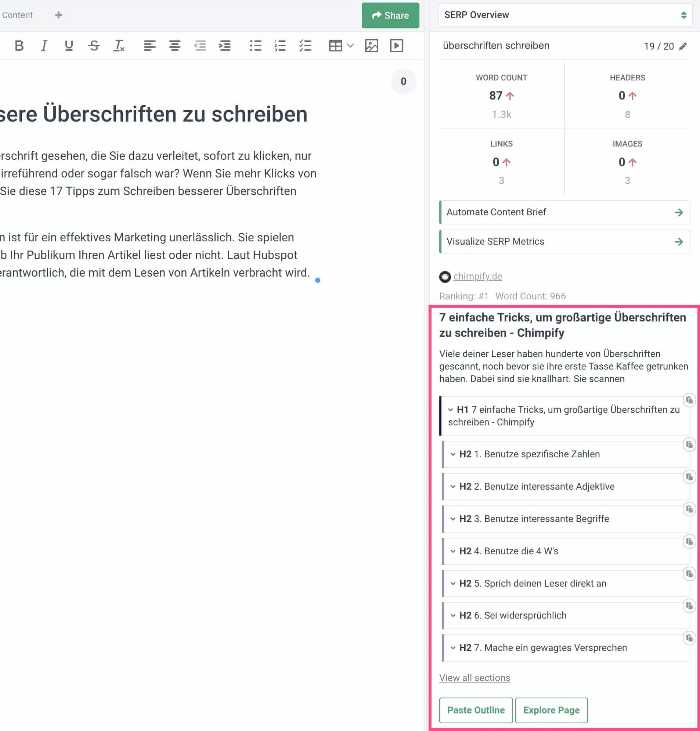The height and width of the screenshot is (731, 700).
Task: Insert a video with the media icon
Action: (397, 46)
